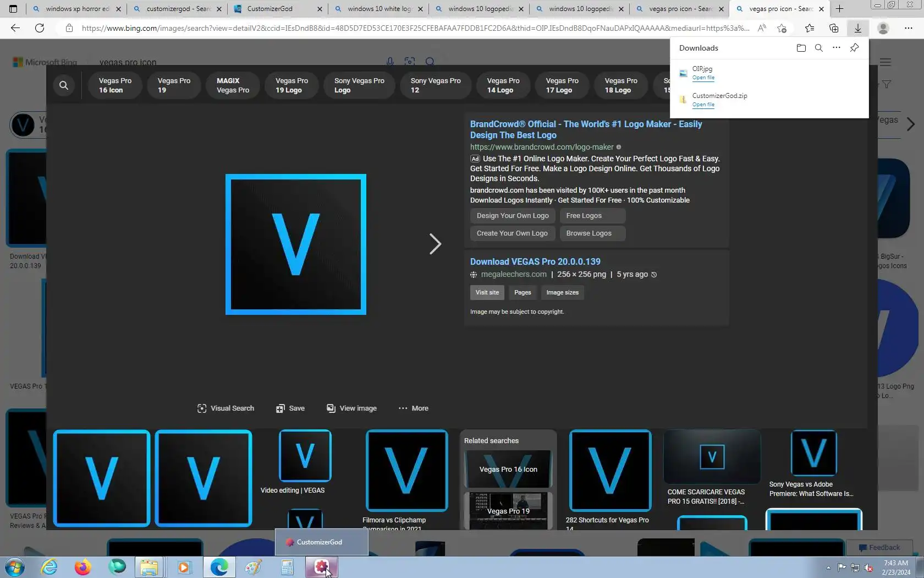Viewport: 924px width, 578px height.
Task: Click the address bar URL field
Action: [x=415, y=28]
